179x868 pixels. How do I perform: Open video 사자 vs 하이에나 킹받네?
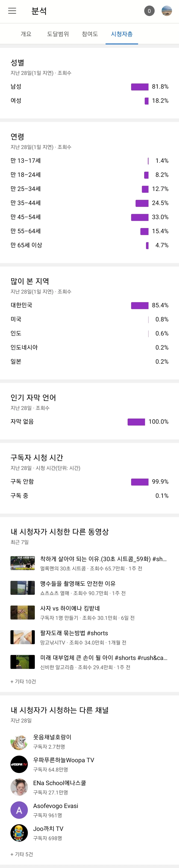click(x=70, y=608)
